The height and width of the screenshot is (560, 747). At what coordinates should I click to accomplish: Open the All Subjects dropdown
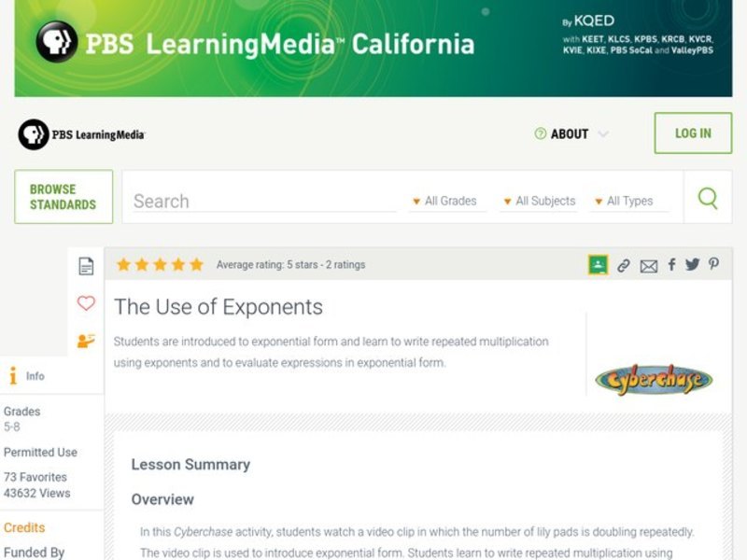click(539, 201)
